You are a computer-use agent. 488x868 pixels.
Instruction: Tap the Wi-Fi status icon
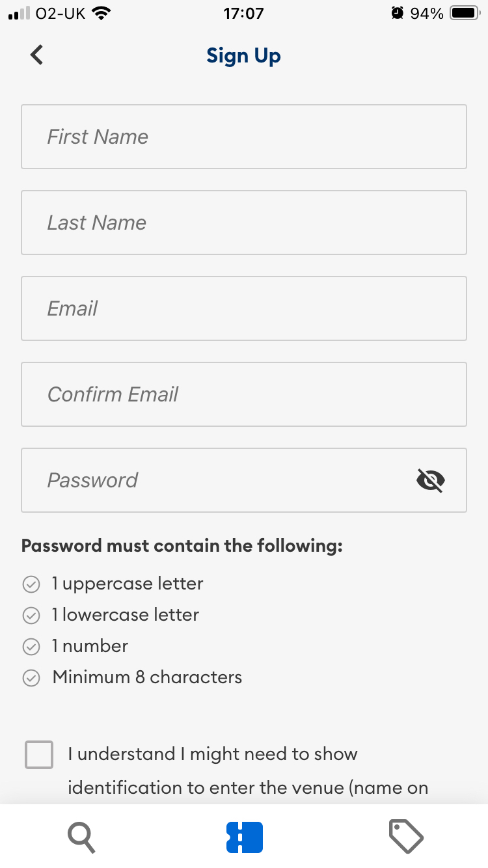point(101,13)
